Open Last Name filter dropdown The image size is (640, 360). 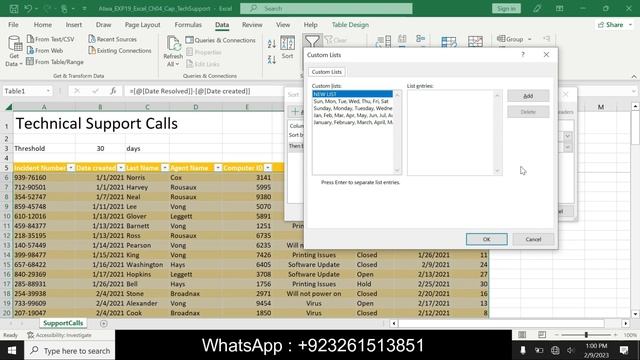tap(165, 168)
